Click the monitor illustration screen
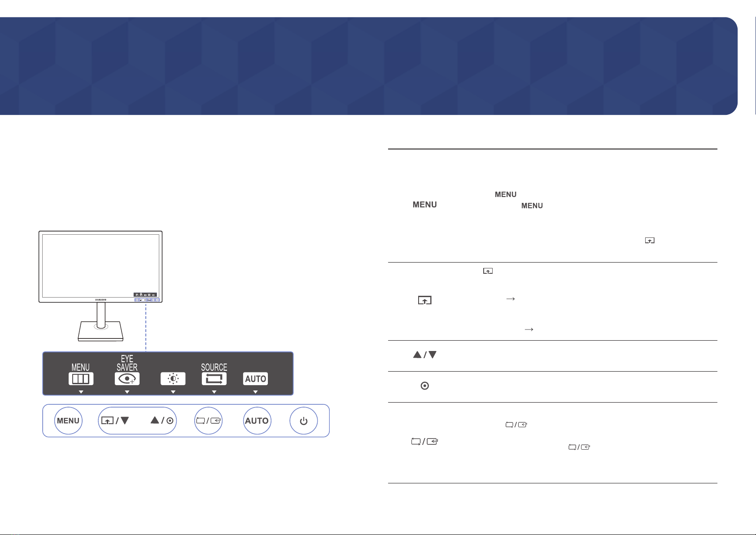This screenshot has width=756, height=535. pos(101,263)
